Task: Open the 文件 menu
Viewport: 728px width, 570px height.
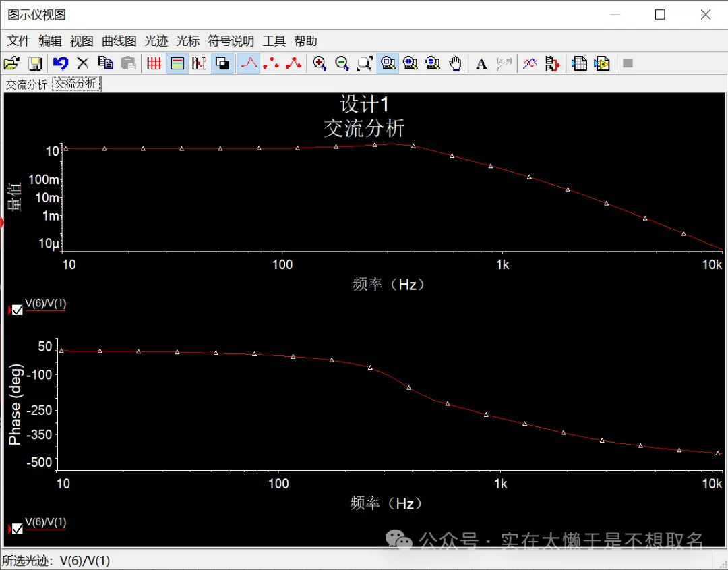Action: [x=19, y=41]
